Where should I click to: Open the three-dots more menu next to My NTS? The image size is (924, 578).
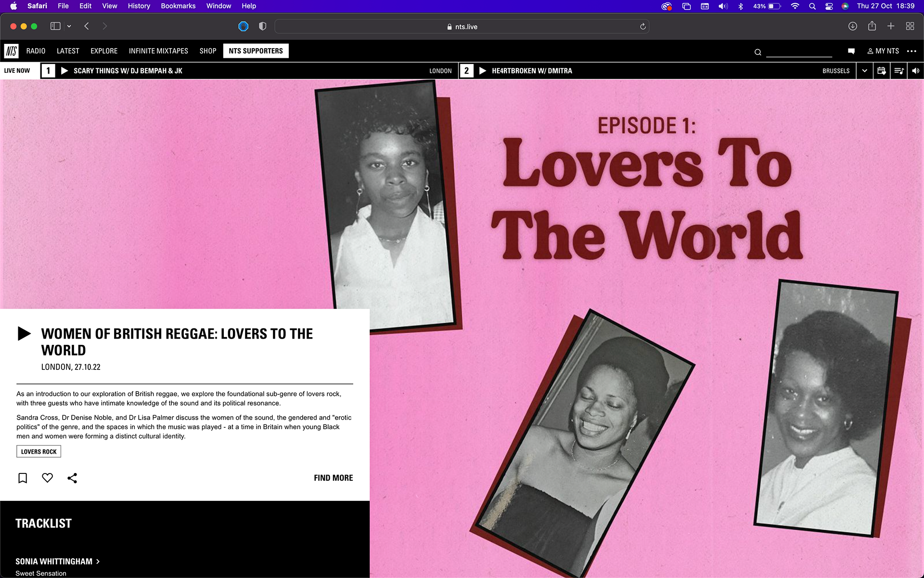tap(911, 51)
